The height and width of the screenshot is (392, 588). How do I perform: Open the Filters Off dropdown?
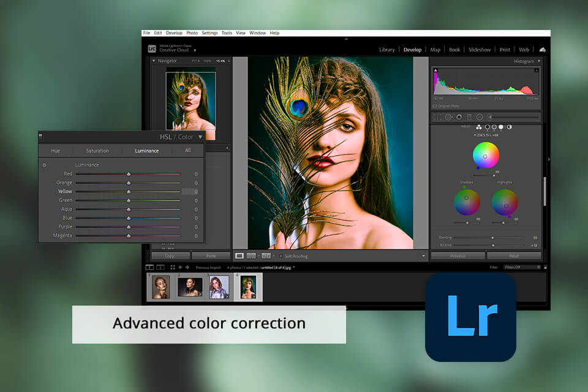[x=522, y=268]
